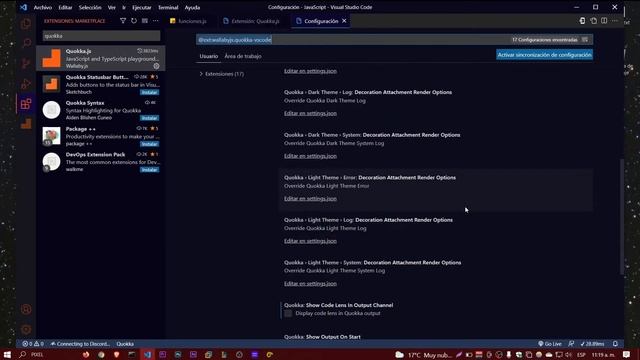Select Quokka Syntax extension entry

[x=101, y=110]
